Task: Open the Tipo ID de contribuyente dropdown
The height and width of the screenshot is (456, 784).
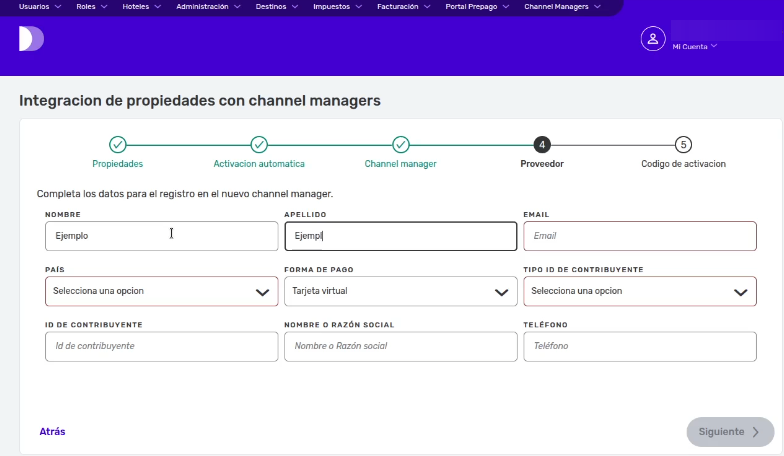Action: click(x=639, y=291)
